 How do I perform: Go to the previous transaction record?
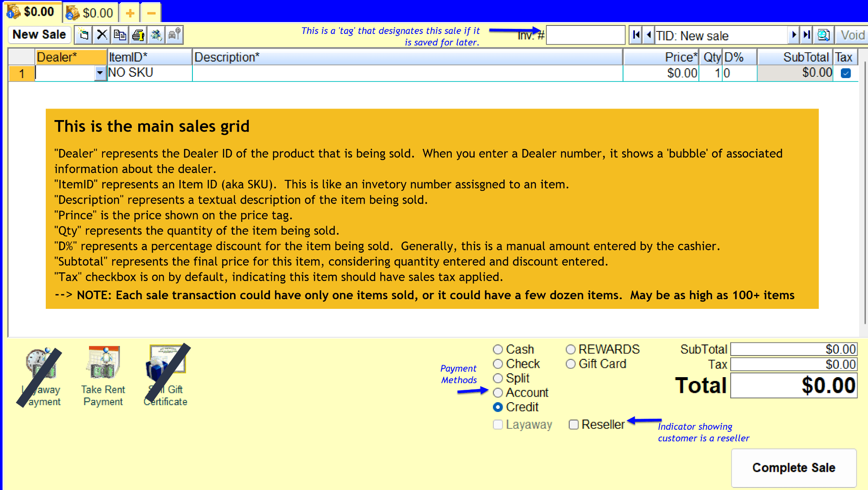[649, 35]
